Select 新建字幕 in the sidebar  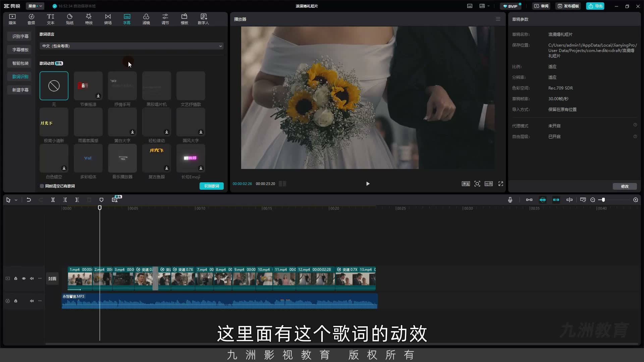pyautogui.click(x=20, y=90)
